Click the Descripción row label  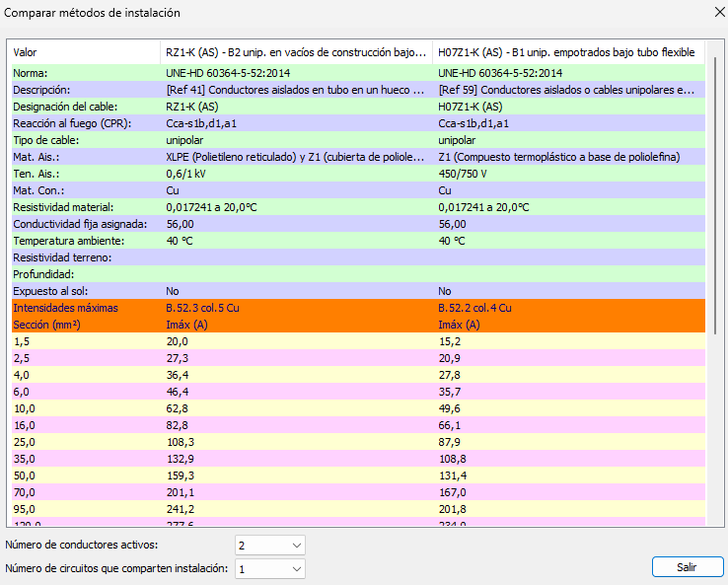(x=41, y=90)
